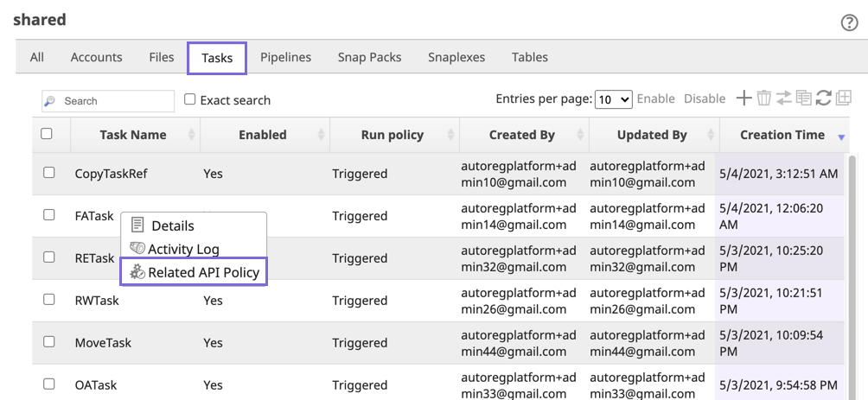Sort by the Created By column arrows
Screen dimensions: 868x400
(580, 135)
